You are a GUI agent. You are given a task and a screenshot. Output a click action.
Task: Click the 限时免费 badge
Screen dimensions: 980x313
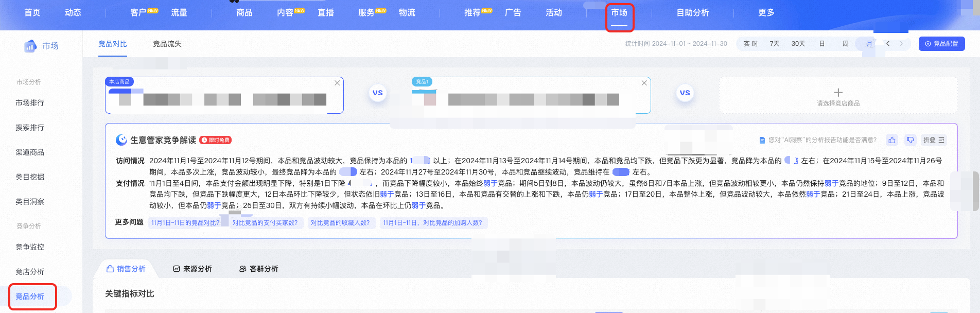click(216, 140)
